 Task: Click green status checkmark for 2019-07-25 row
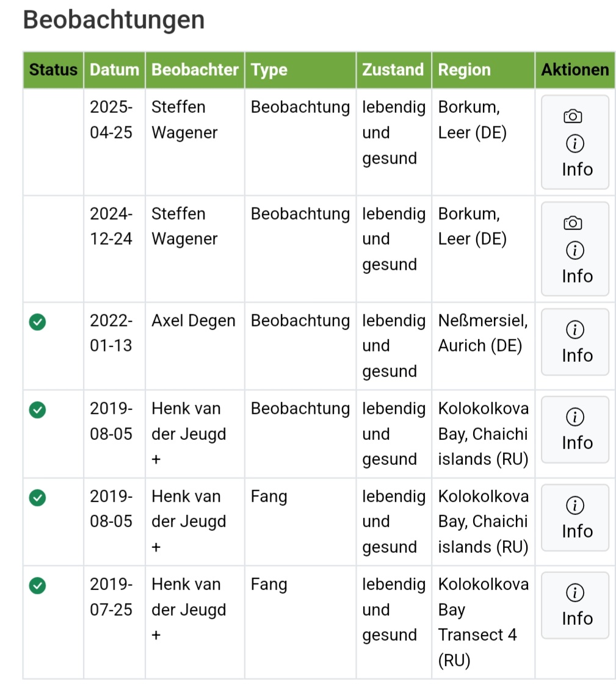pyautogui.click(x=38, y=586)
